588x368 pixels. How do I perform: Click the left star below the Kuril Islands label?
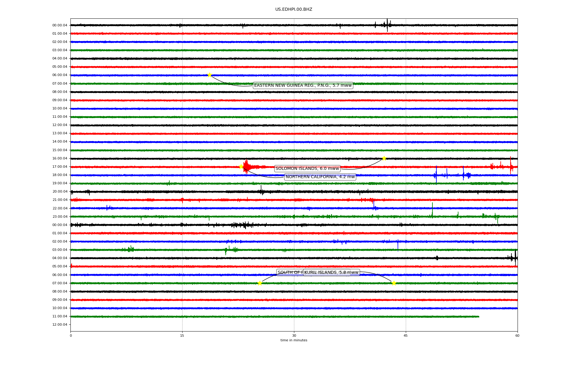260,283
